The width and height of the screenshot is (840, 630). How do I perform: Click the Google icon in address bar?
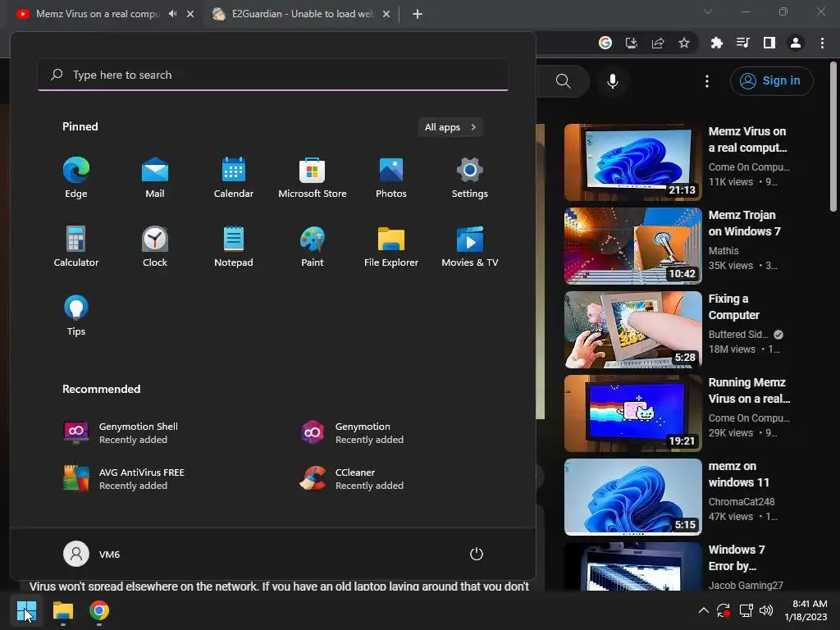[x=605, y=43]
